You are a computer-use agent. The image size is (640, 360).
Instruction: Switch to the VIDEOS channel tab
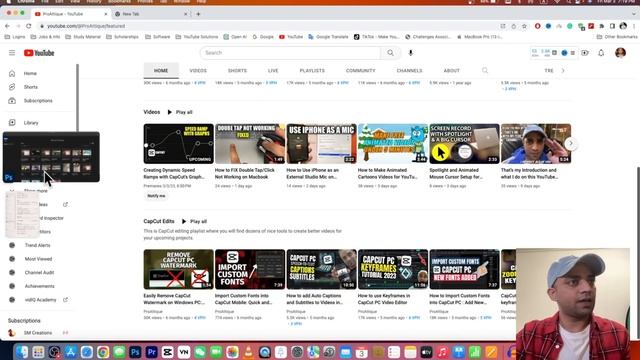coord(198,71)
